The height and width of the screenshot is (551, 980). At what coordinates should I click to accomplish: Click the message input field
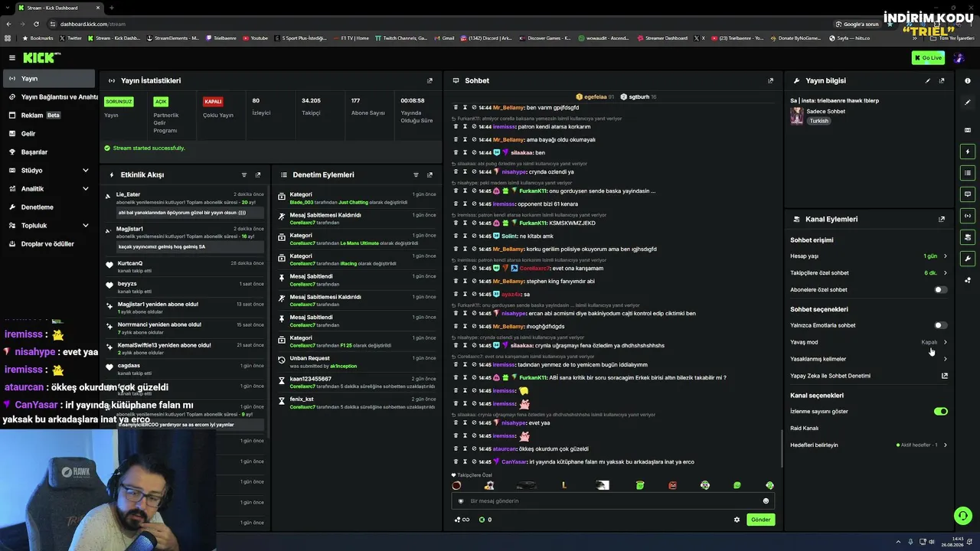612,501
